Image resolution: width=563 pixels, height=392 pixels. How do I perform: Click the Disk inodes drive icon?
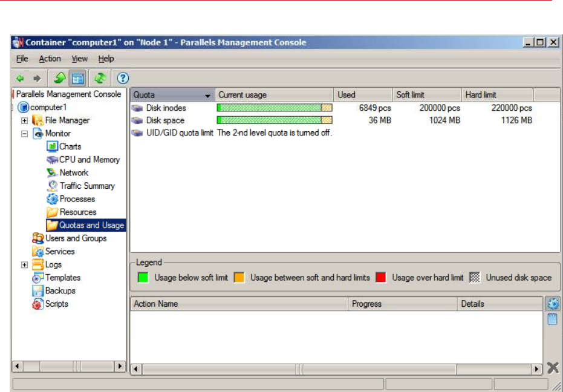tap(137, 108)
